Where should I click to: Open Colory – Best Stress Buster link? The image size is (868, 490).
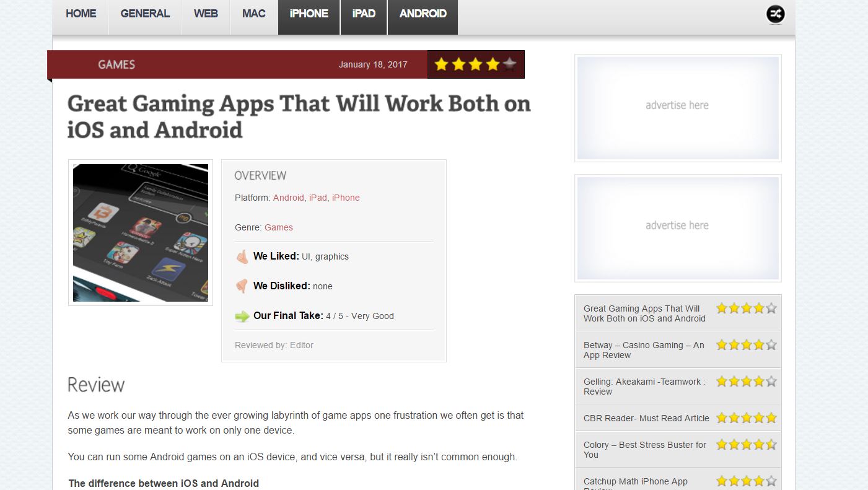645,450
